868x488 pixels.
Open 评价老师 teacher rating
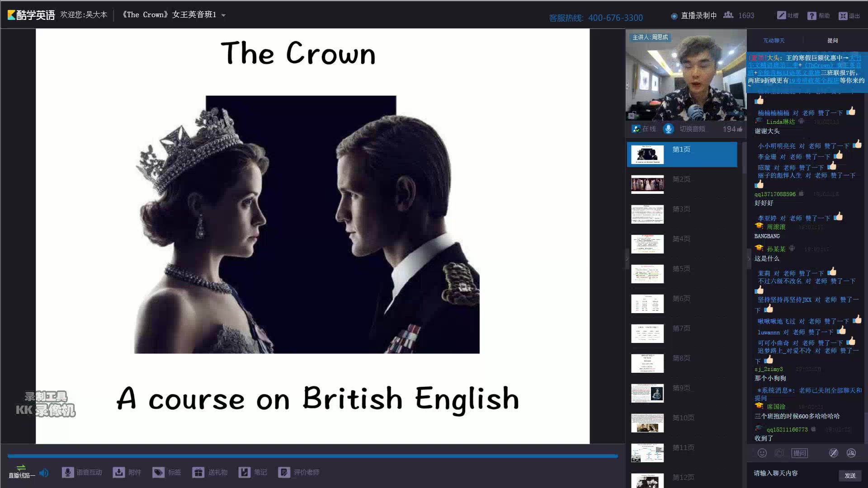(x=299, y=472)
